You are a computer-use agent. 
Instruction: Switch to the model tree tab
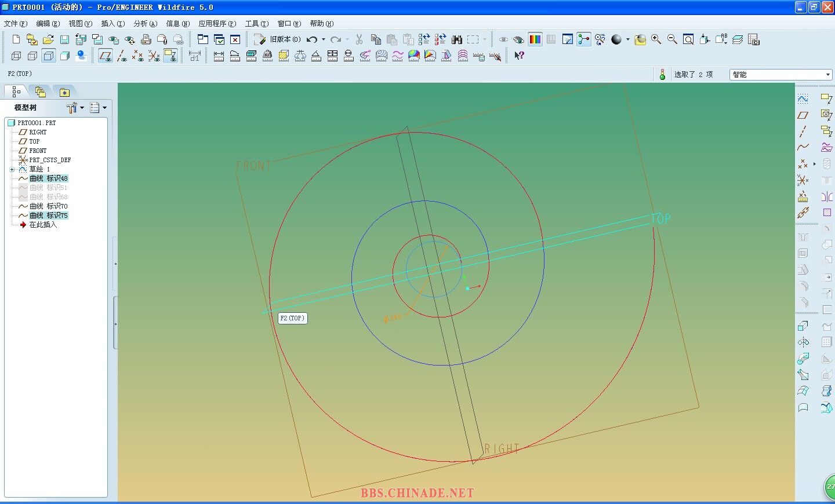click(16, 92)
